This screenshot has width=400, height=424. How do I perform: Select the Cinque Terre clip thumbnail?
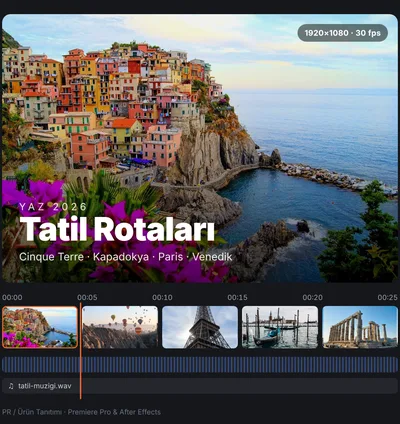(40, 327)
